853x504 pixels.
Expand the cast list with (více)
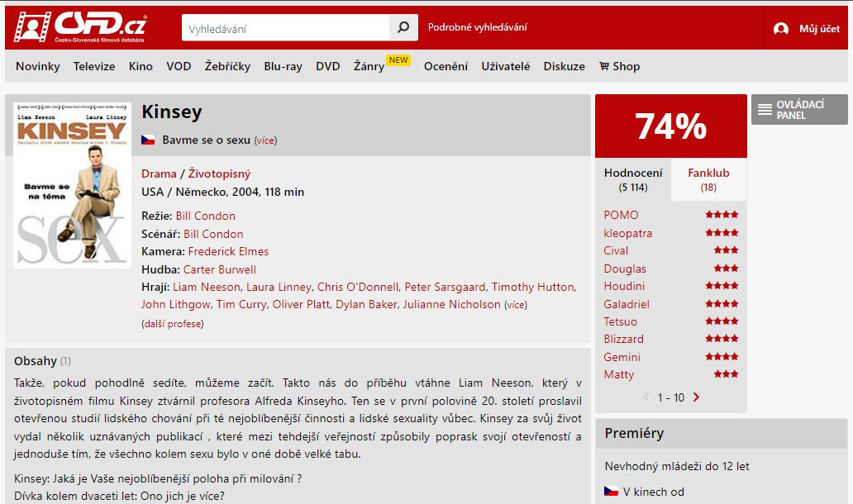click(x=516, y=305)
